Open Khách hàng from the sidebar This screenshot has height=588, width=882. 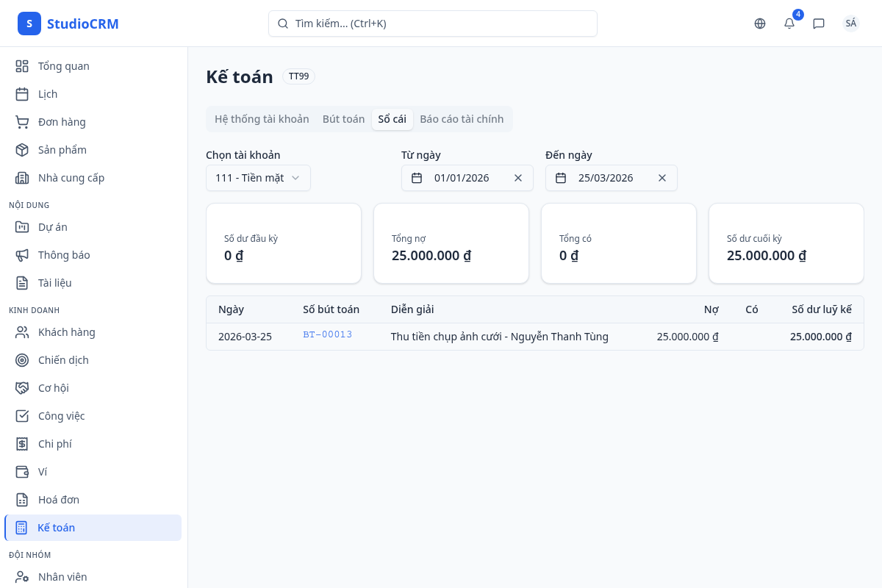[x=66, y=332]
